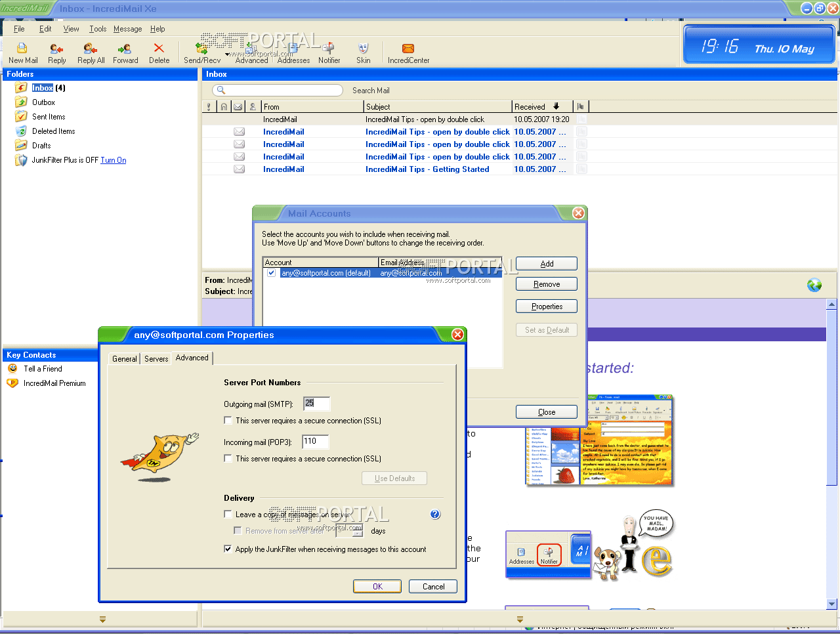
Task: Click Tell a Friend smiley icon
Action: (x=12, y=369)
